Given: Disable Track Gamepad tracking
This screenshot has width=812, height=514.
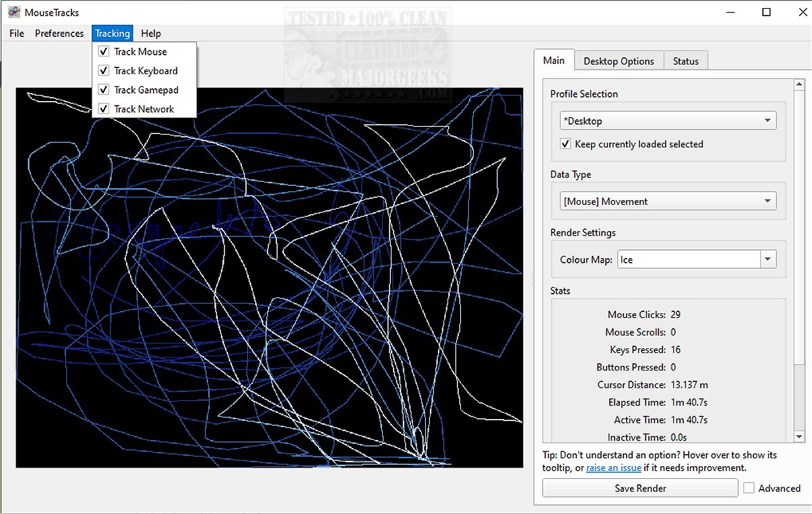Looking at the screenshot, I should (104, 90).
